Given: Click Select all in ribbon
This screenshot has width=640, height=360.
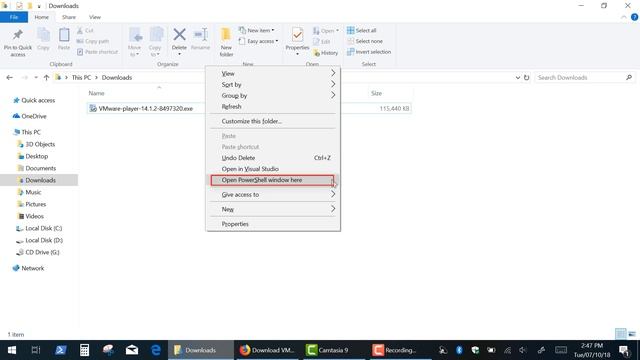Looking at the screenshot, I should 362,30.
